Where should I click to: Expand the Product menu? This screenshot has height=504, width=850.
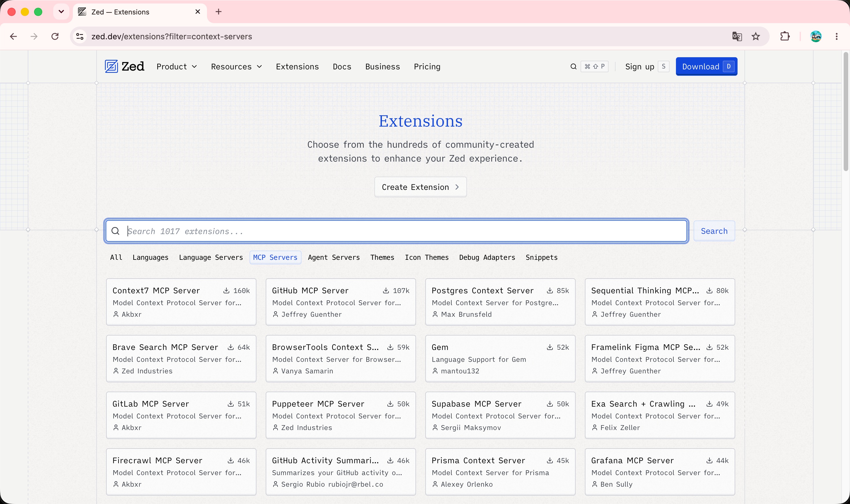pyautogui.click(x=177, y=66)
